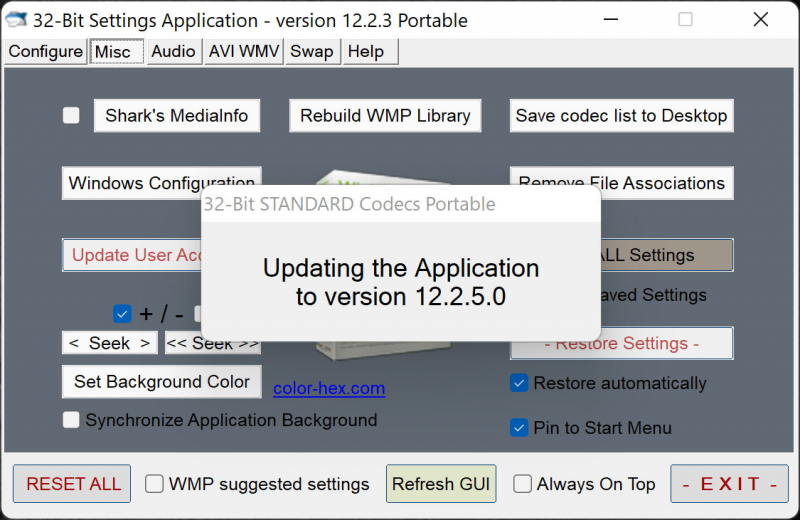Click the RESET ALL button
Viewport: 800px width, 520px height.
point(74,484)
